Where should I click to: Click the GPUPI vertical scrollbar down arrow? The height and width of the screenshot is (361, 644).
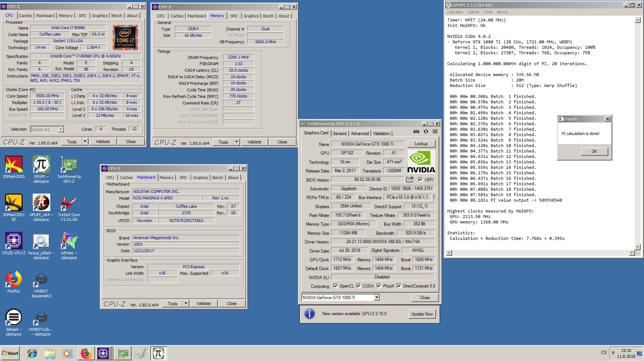(637, 247)
